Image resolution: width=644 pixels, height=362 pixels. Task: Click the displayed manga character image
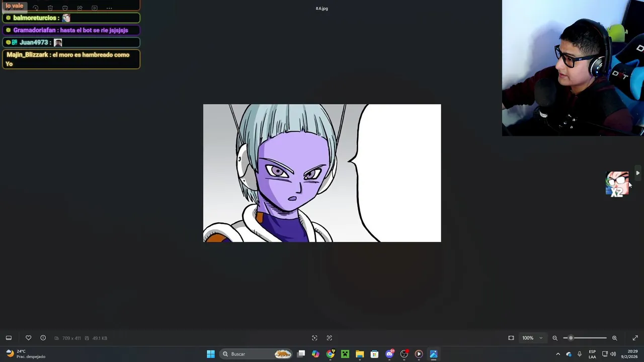pyautogui.click(x=322, y=173)
